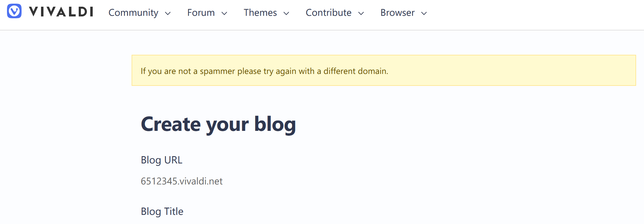Click the Create your blog heading
644x224 pixels.
coord(218,124)
